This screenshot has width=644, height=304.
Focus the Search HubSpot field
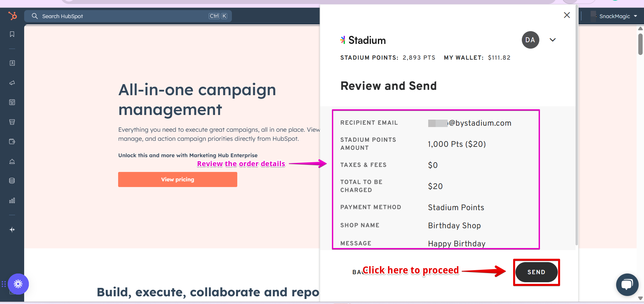coord(128,16)
